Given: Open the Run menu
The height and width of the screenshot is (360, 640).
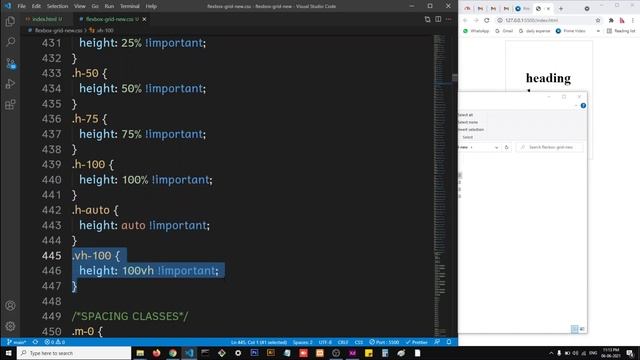Looking at the screenshot, I should [109, 6].
